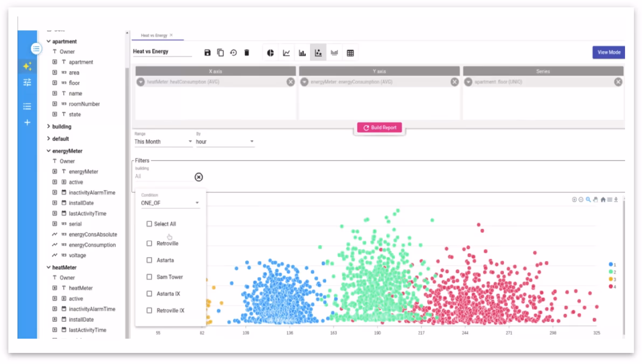Toggle series 4 red legend marker
This screenshot has width=642, height=364.
[610, 286]
